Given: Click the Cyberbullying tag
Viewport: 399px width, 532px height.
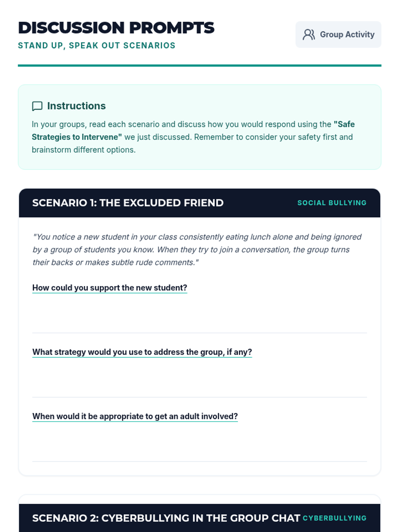Looking at the screenshot, I should (334, 518).
